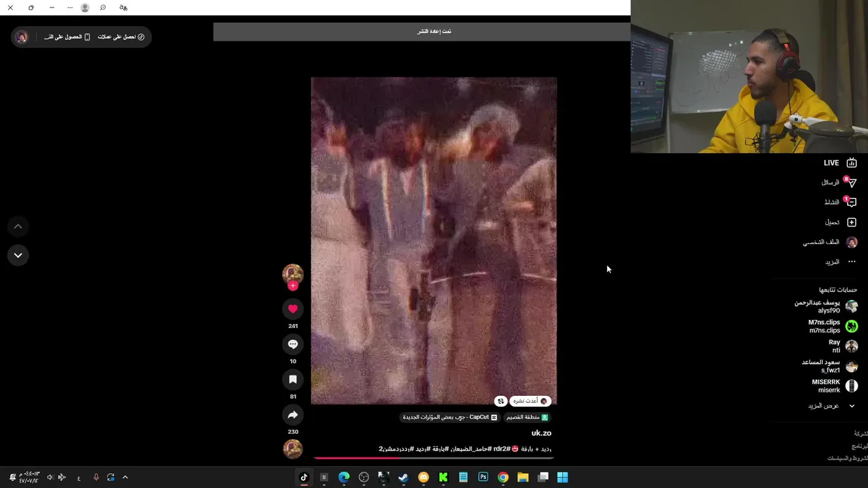
Task: Open followed account M7ns.clips
Action: (833, 326)
